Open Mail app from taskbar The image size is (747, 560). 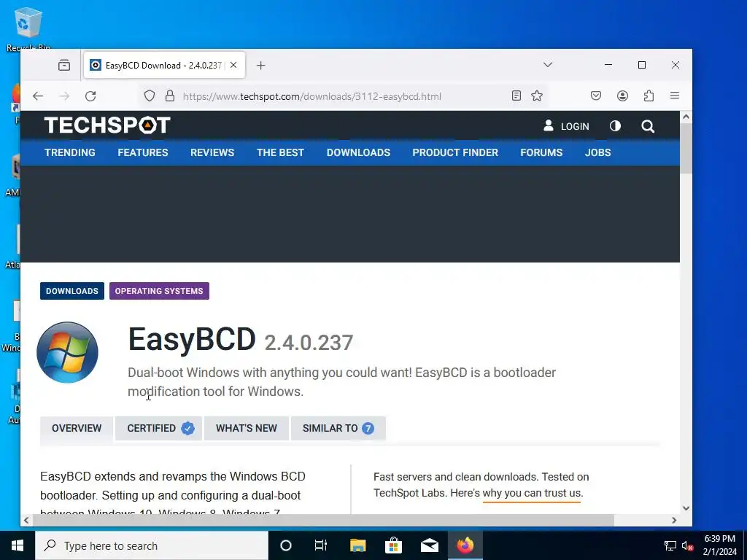click(429, 545)
